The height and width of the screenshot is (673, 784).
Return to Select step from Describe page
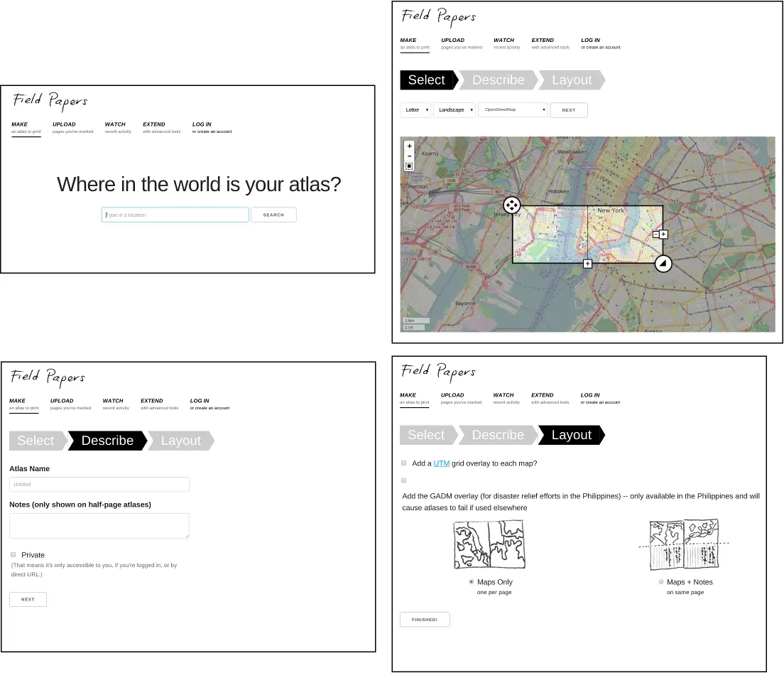click(x=38, y=441)
